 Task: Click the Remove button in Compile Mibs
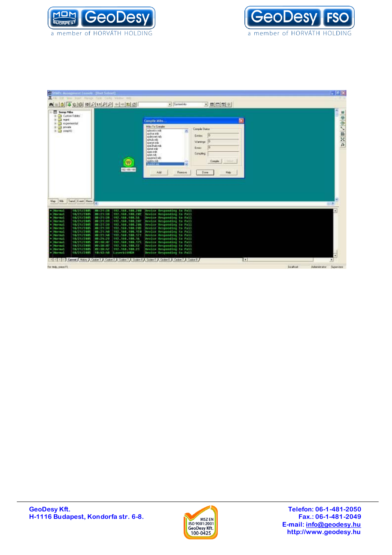pyautogui.click(x=182, y=172)
